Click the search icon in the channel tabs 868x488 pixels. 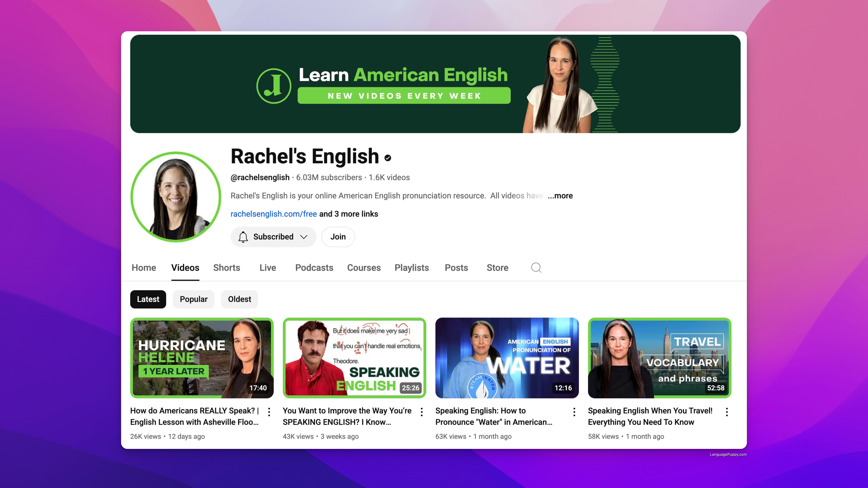click(x=536, y=268)
